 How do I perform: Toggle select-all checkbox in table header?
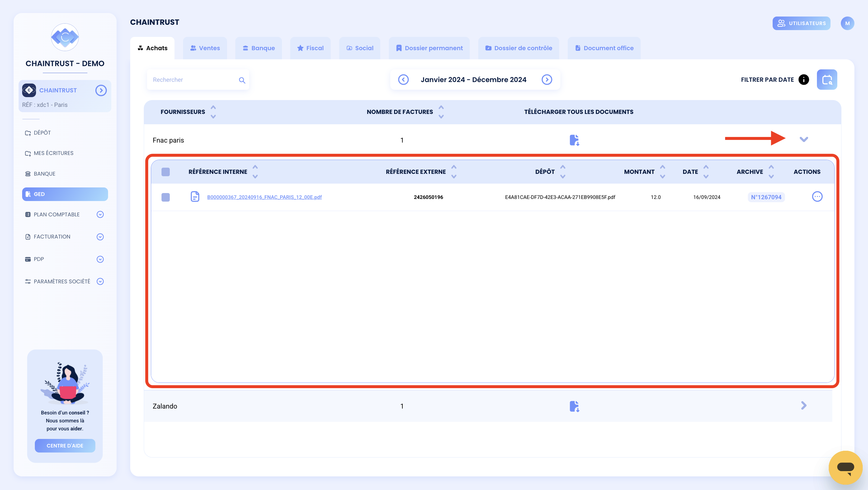(165, 172)
